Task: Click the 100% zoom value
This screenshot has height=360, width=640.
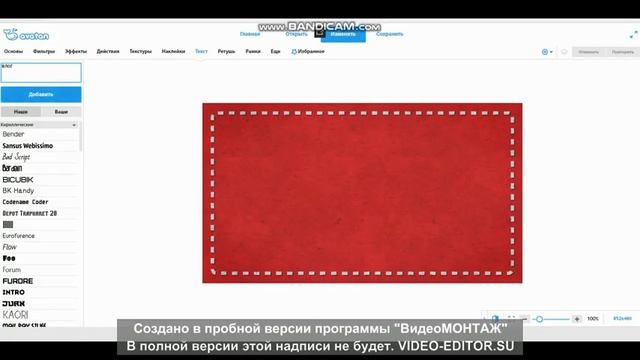Action: [x=593, y=319]
